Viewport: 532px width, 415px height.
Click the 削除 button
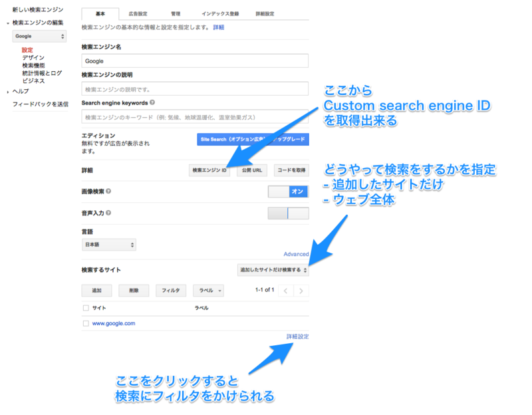[x=134, y=291]
